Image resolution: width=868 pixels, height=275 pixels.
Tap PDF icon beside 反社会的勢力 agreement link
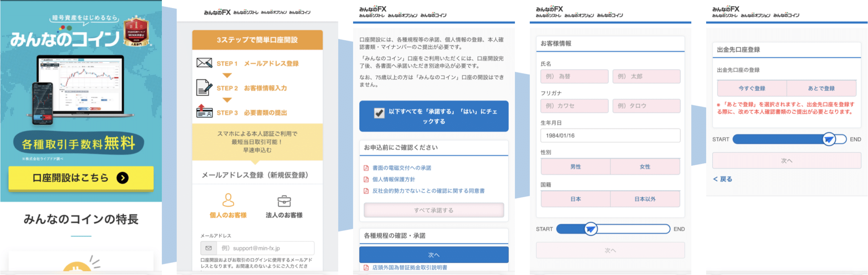(x=366, y=191)
